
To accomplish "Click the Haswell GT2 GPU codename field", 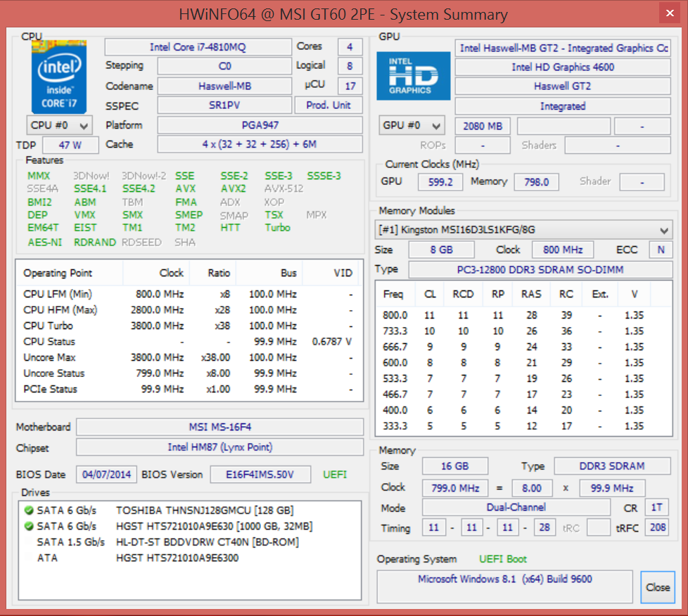I will coord(563,86).
